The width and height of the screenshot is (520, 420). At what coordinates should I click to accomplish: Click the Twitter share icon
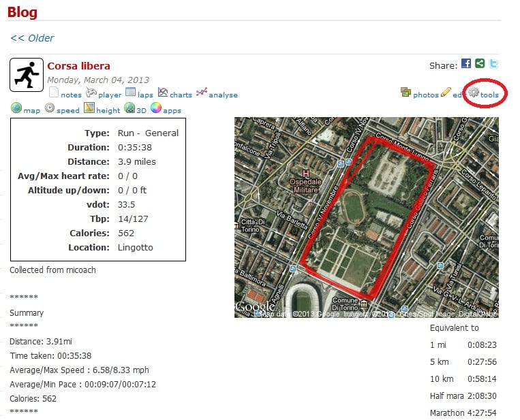[x=493, y=64]
